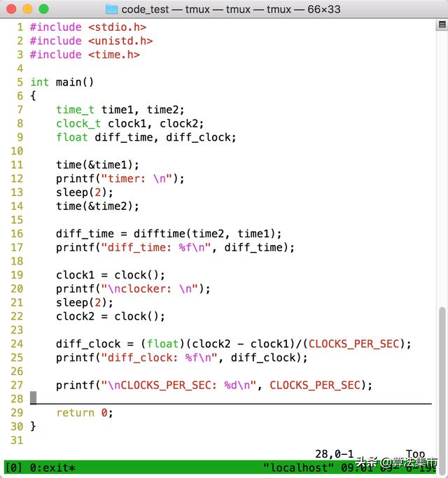Click the highlighted cursor block on line 28
The image size is (448, 478).
(33, 398)
